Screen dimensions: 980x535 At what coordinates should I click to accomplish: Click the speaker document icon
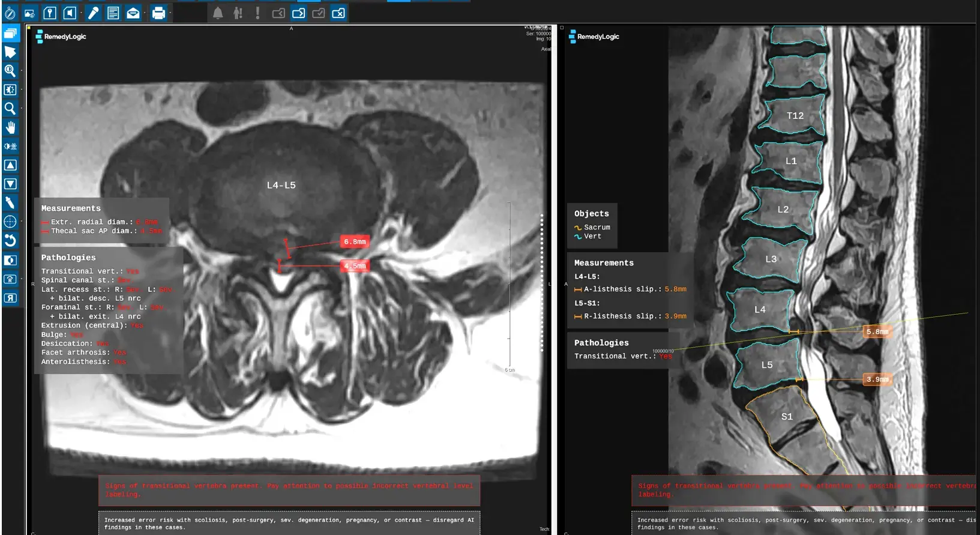click(x=70, y=13)
